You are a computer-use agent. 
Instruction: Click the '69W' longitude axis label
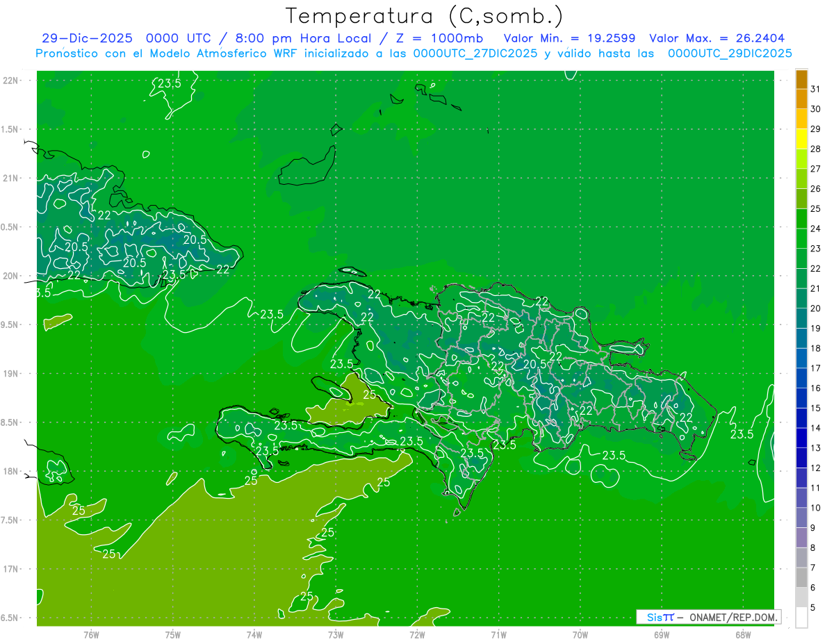(x=662, y=634)
